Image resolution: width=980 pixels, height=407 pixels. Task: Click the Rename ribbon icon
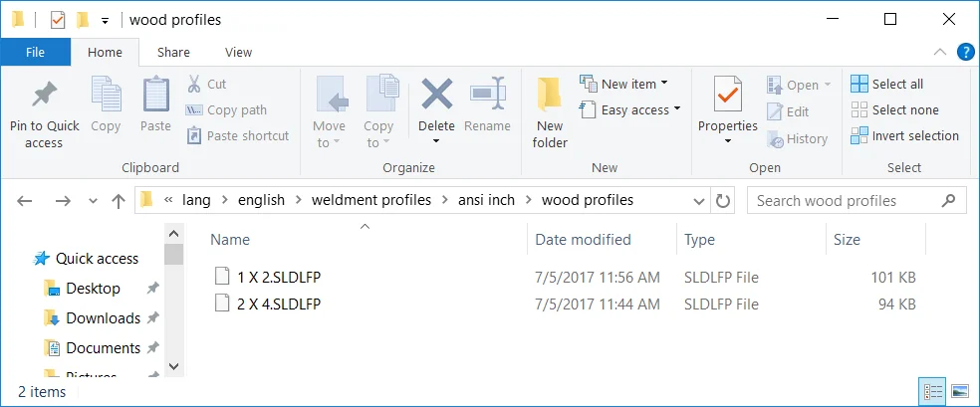(487, 95)
